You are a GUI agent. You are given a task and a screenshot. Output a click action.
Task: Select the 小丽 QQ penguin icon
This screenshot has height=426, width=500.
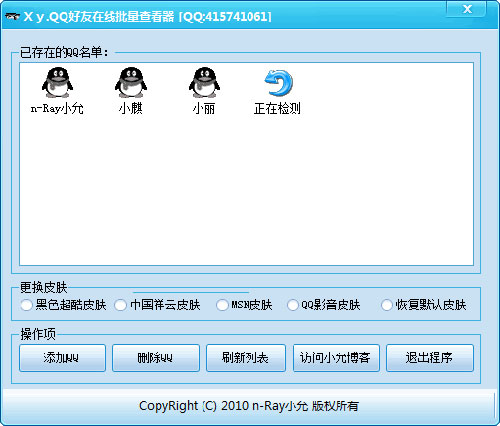pyautogui.click(x=204, y=83)
